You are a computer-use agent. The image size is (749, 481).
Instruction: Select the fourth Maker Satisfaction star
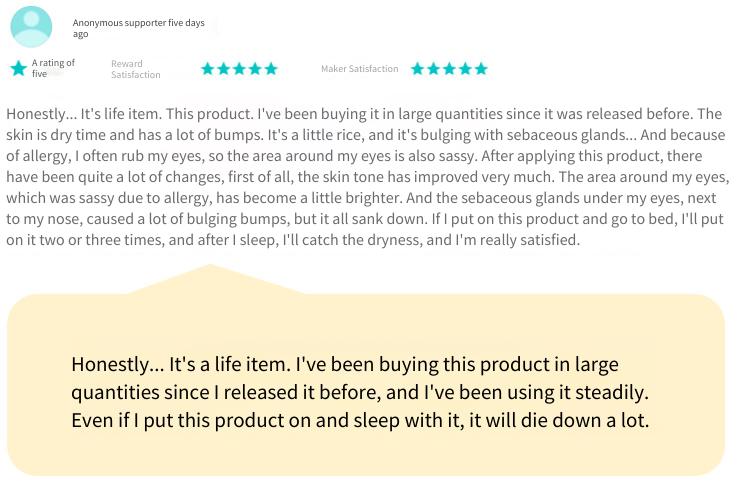[x=465, y=69]
